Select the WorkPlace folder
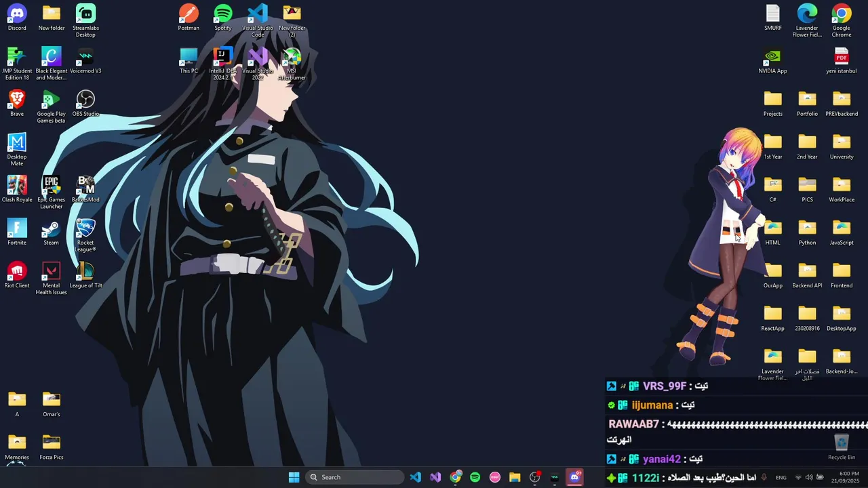The image size is (868, 488). click(x=842, y=189)
